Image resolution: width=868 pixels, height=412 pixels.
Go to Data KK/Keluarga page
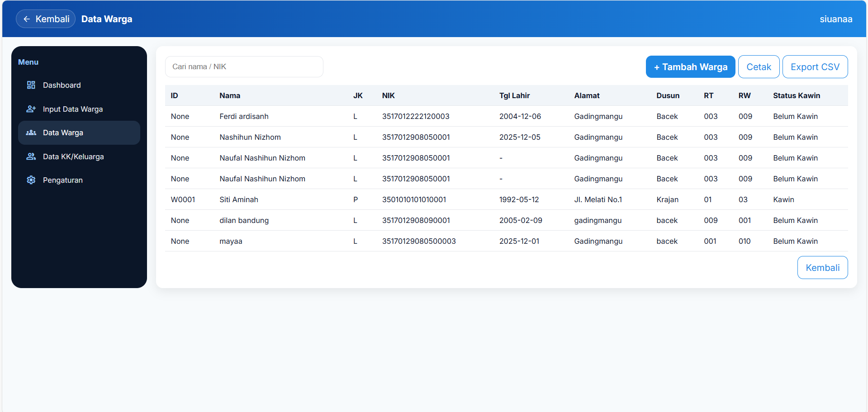73,156
